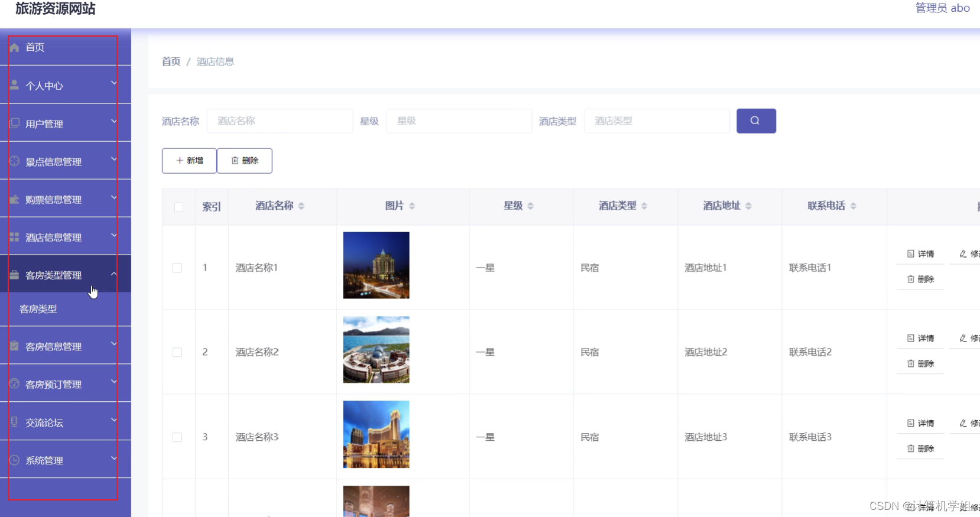Click the icon beside 购票信息管理
Viewport: 980px width, 517px height.
click(14, 199)
